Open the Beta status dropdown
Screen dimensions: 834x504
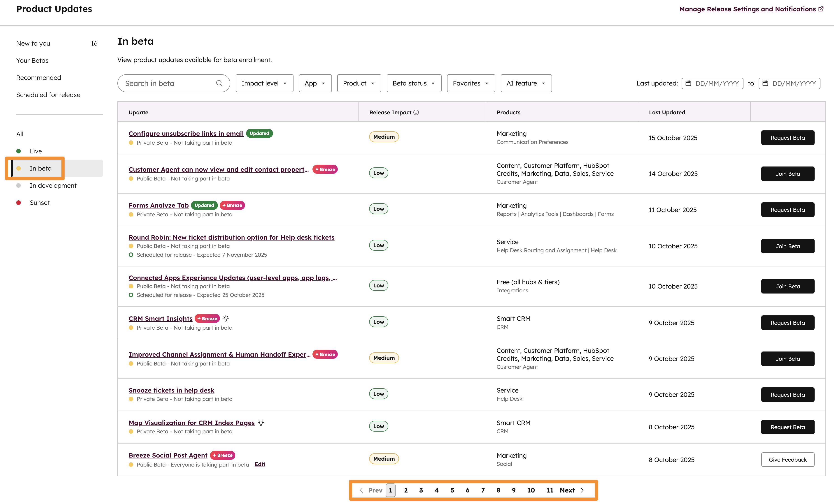(413, 83)
